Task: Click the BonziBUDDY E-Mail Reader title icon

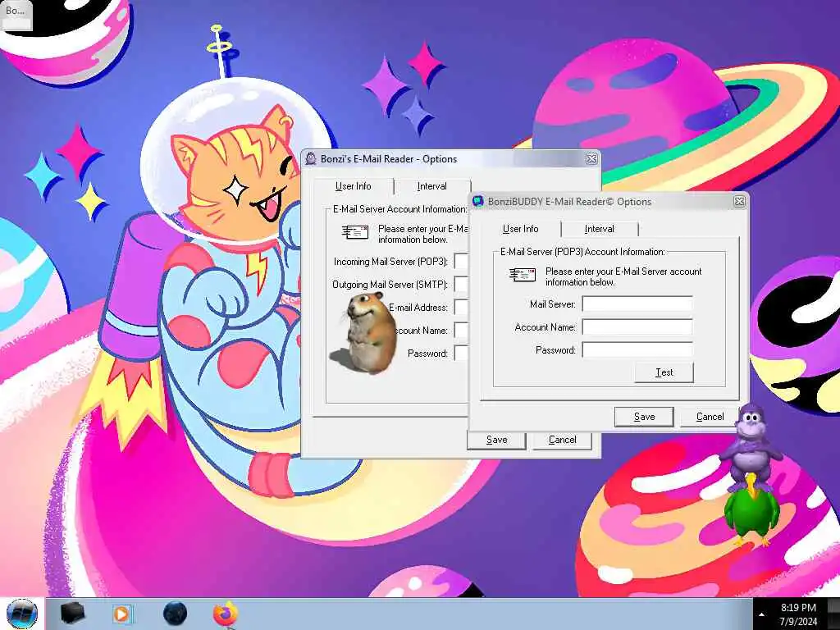Action: (x=478, y=202)
